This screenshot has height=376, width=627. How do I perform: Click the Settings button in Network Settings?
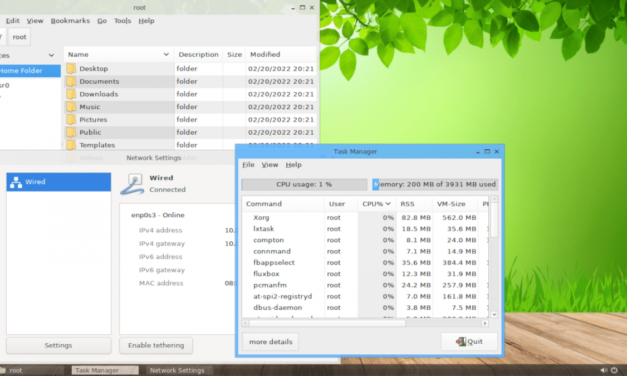[x=58, y=345]
